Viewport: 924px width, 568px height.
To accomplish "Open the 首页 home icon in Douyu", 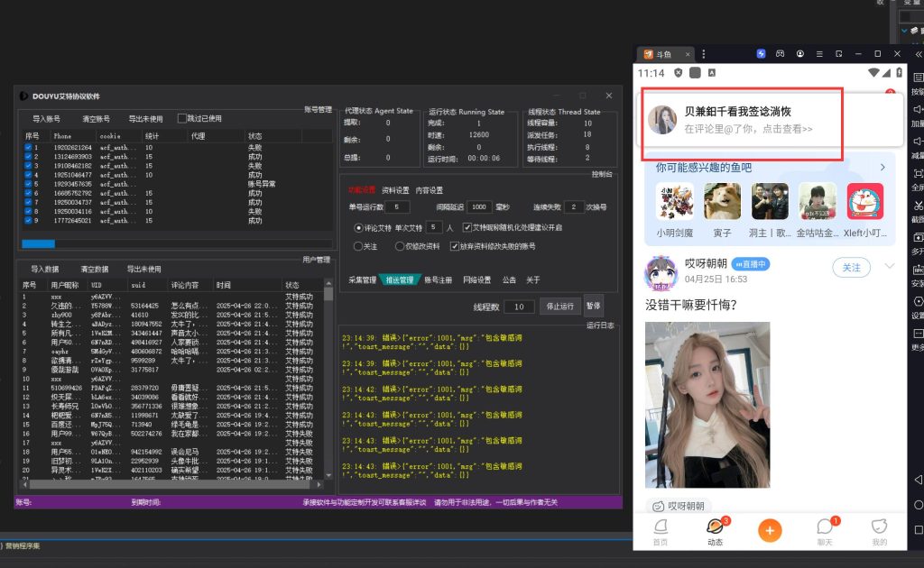I will coord(661,529).
